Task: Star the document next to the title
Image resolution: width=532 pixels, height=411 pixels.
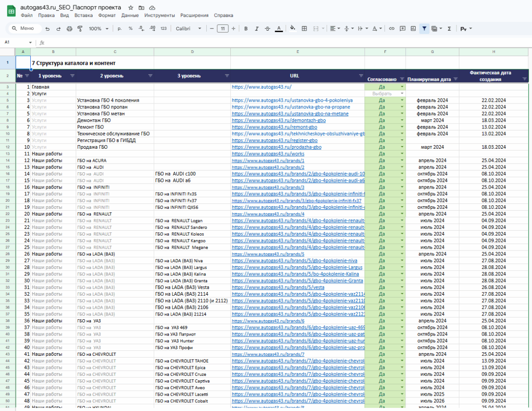Action: tap(131, 8)
